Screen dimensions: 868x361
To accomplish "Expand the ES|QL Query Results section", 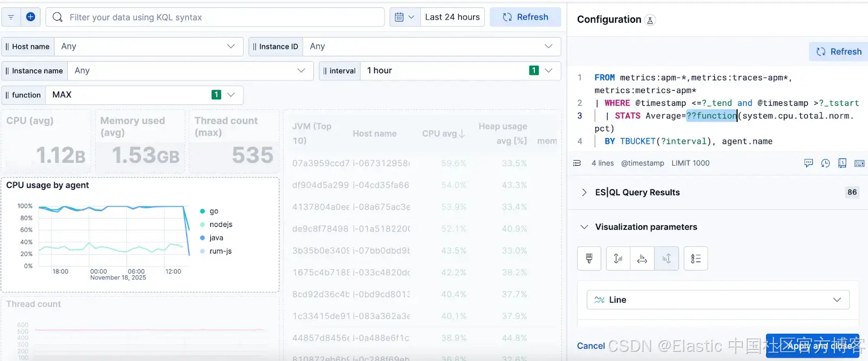I will (584, 192).
